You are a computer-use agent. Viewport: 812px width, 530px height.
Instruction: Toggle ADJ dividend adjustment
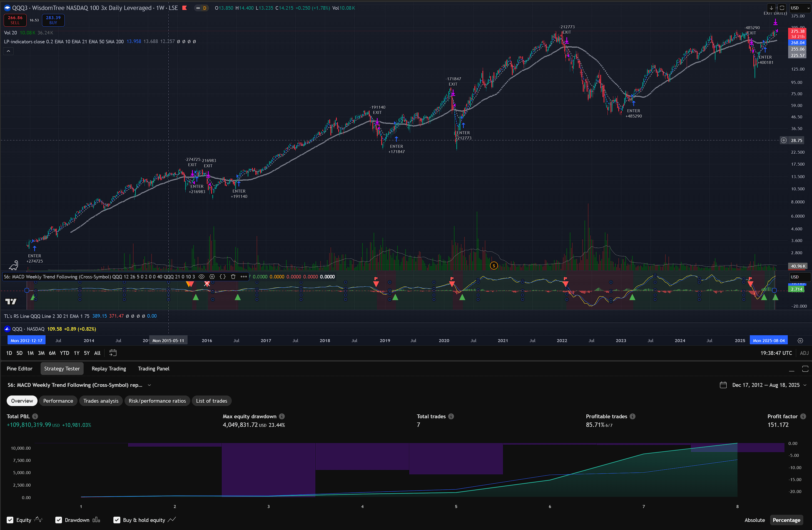point(804,353)
